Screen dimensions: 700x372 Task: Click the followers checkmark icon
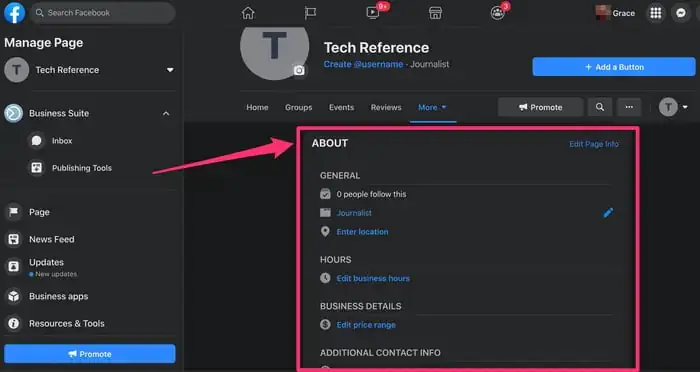[325, 194]
